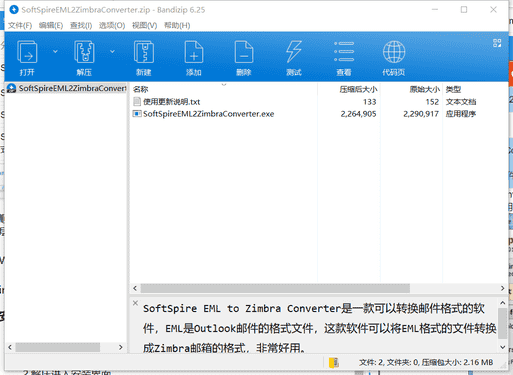Screen dimensions: 513x375
Task: Open the 视图(V) menu
Action: pos(144,25)
